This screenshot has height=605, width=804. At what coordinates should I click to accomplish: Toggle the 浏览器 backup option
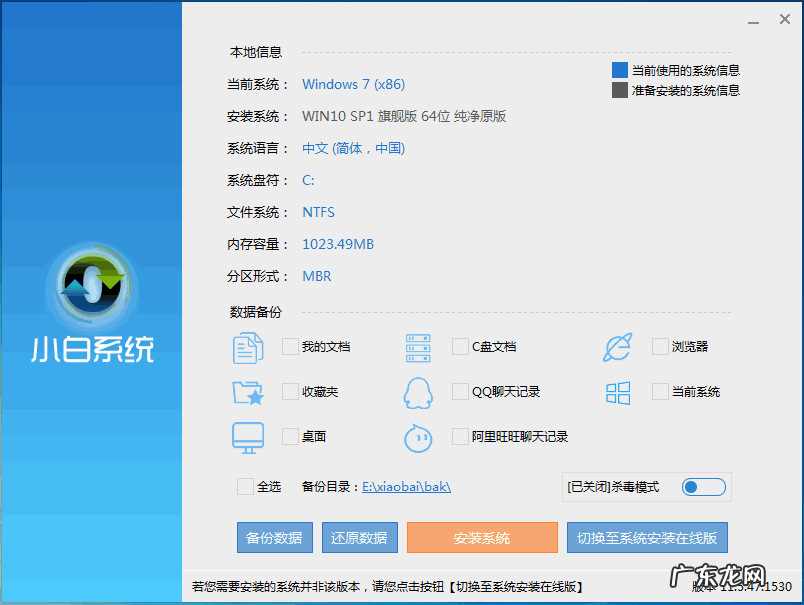[659, 347]
